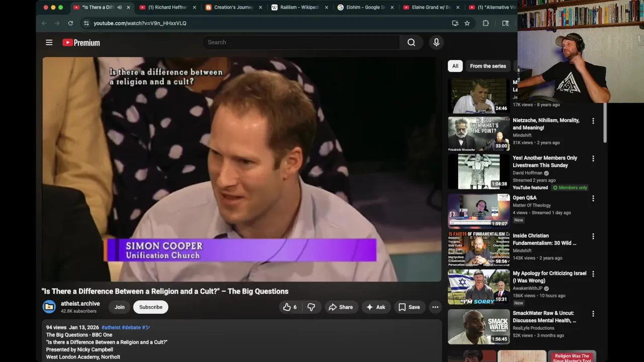
Task: Share the video
Action: (x=341, y=307)
